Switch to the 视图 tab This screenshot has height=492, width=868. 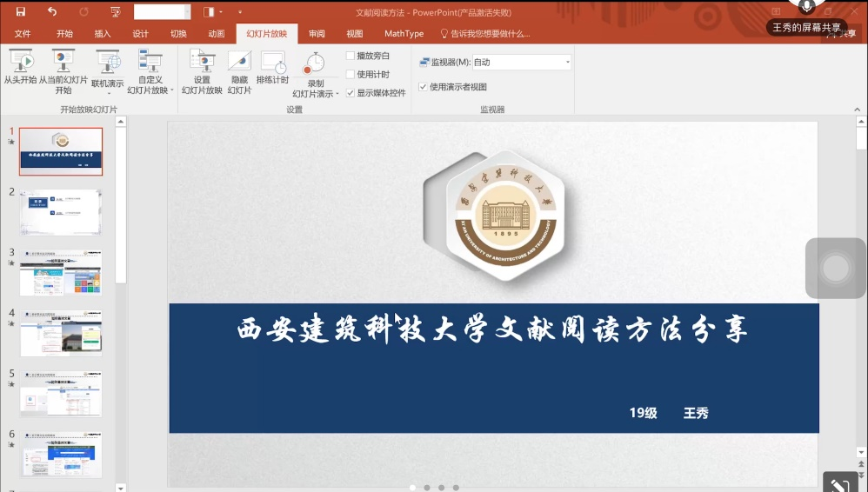[355, 34]
